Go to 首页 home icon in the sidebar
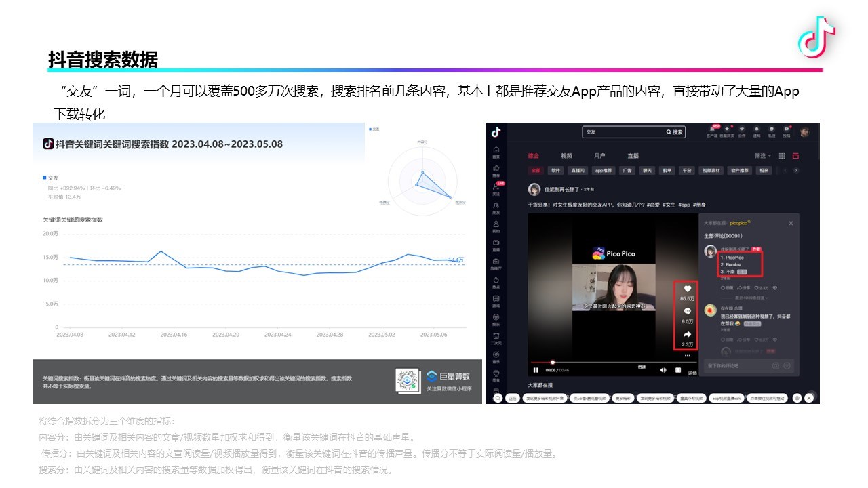868x488 pixels. (x=496, y=150)
